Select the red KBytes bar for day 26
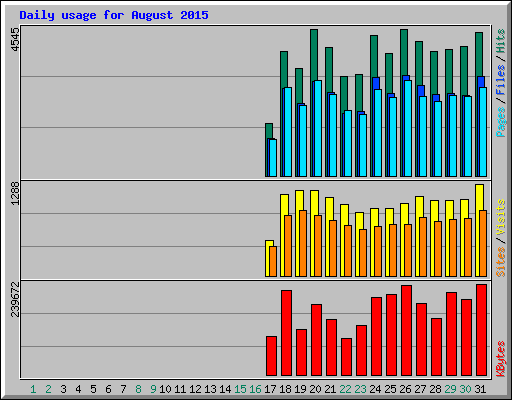Viewport: 512px width, 400px height. [x=406, y=331]
